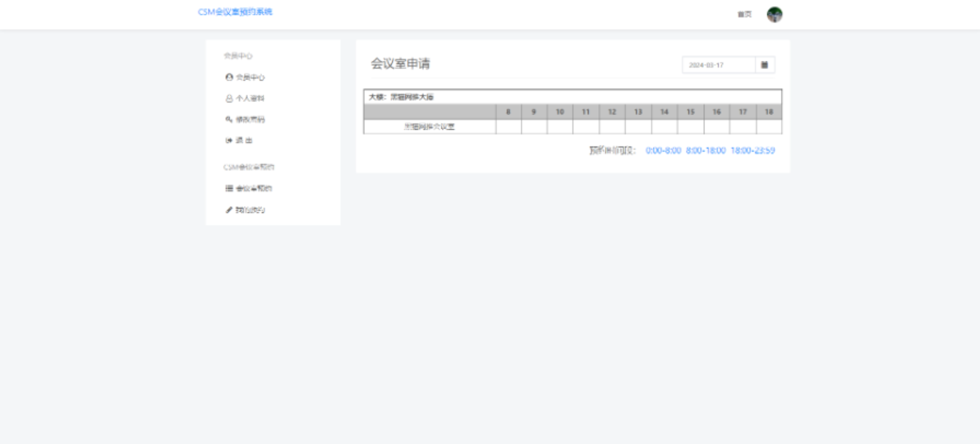Click the 15 o'clock slot cell
Image resolution: width=980 pixels, height=444 pixels.
click(690, 127)
